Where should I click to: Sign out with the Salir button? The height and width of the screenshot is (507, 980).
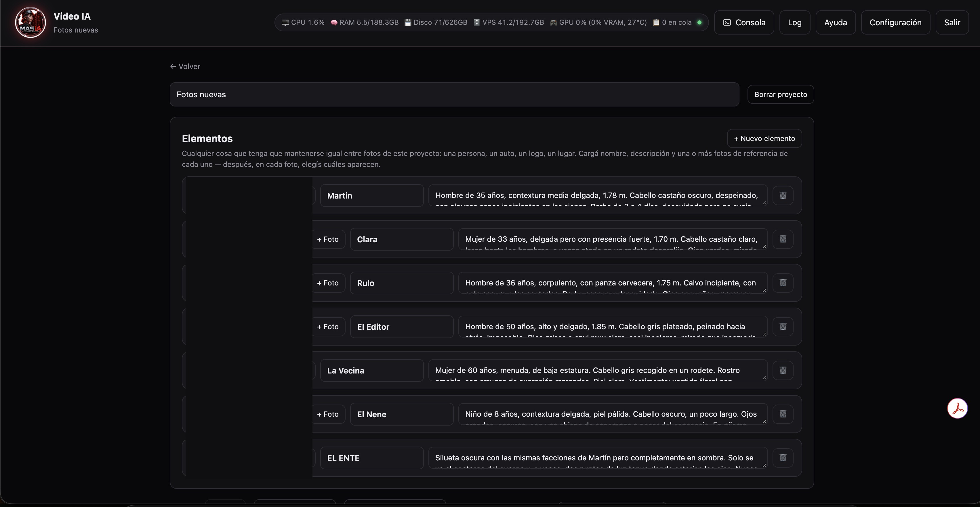[952, 22]
